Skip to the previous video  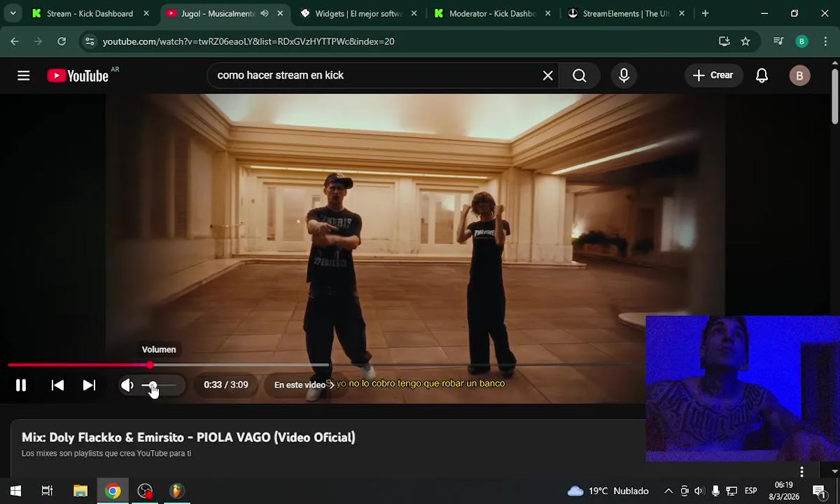[58, 385]
